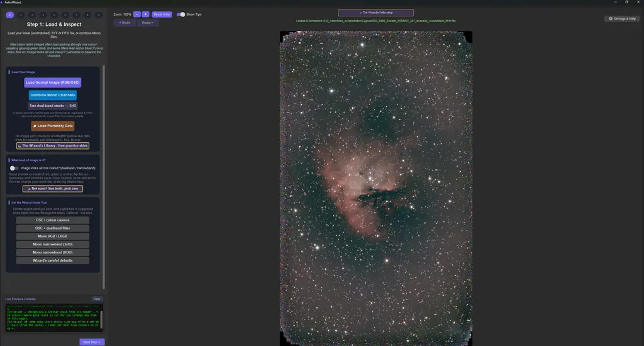644x346 pixels.
Task: Jump to step 4 circle
Action: pos(43,15)
